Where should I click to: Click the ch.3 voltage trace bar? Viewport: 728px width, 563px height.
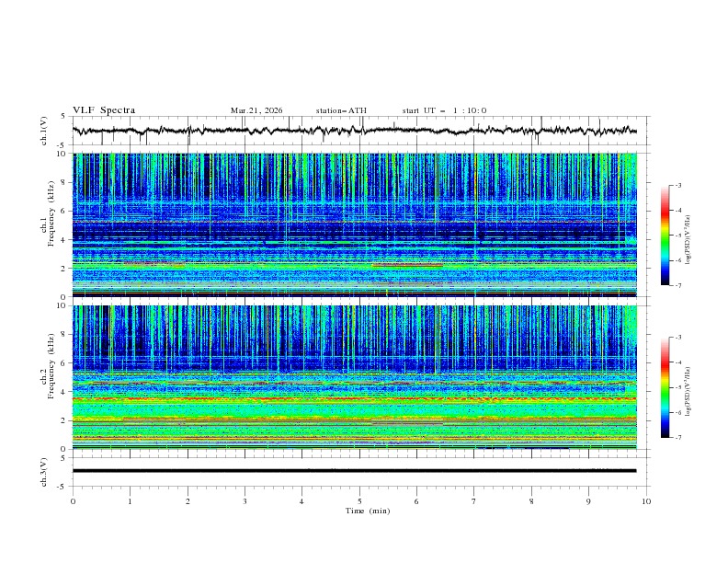click(354, 471)
